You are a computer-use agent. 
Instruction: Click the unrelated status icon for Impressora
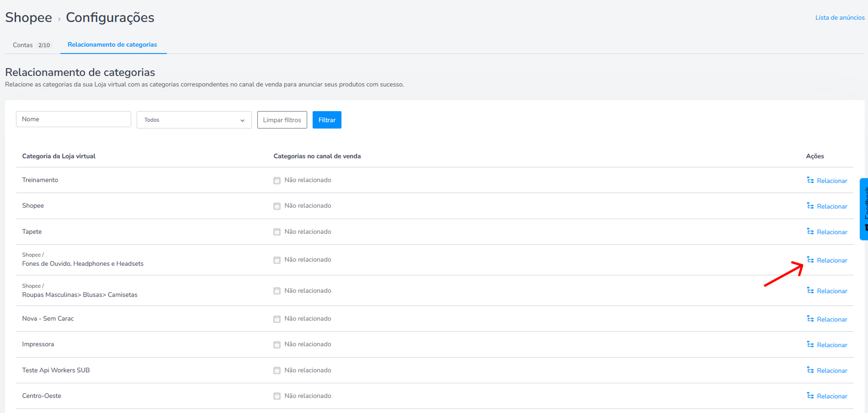point(277,345)
